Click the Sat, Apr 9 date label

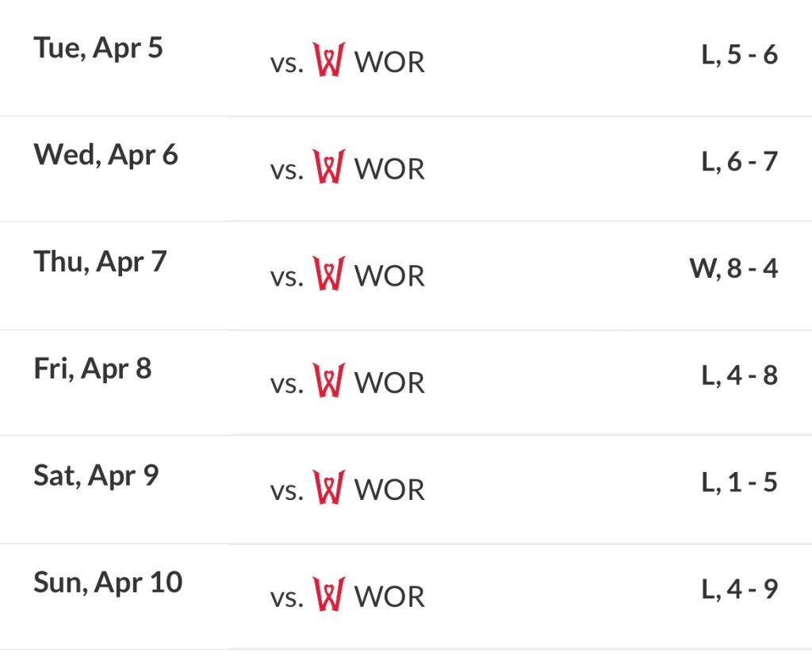click(96, 475)
